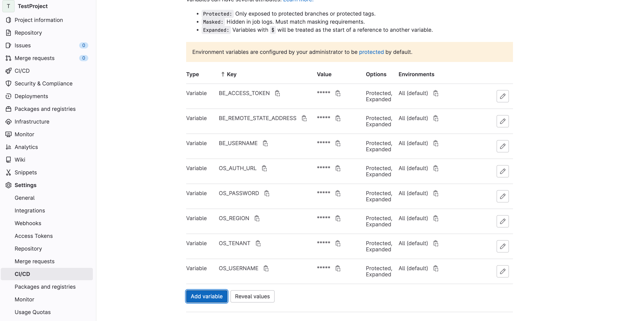Screen dimensions: 644x321
Task: Toggle the Key column sort order
Action: pyautogui.click(x=228, y=74)
